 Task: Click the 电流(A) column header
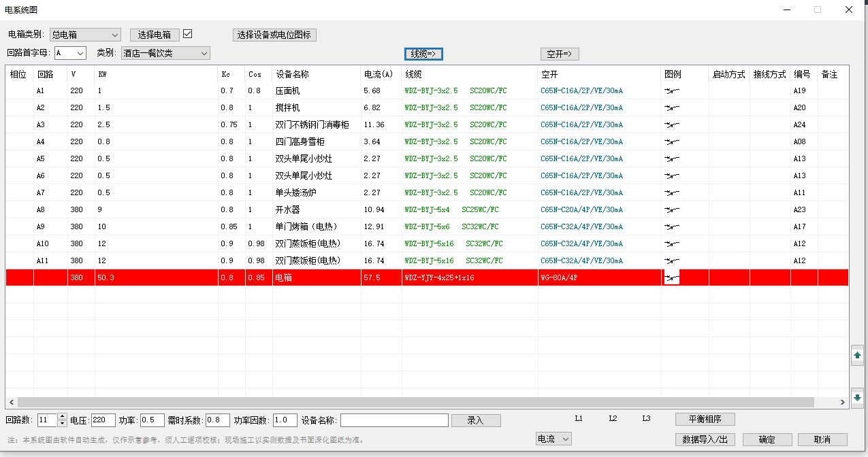[x=381, y=74]
